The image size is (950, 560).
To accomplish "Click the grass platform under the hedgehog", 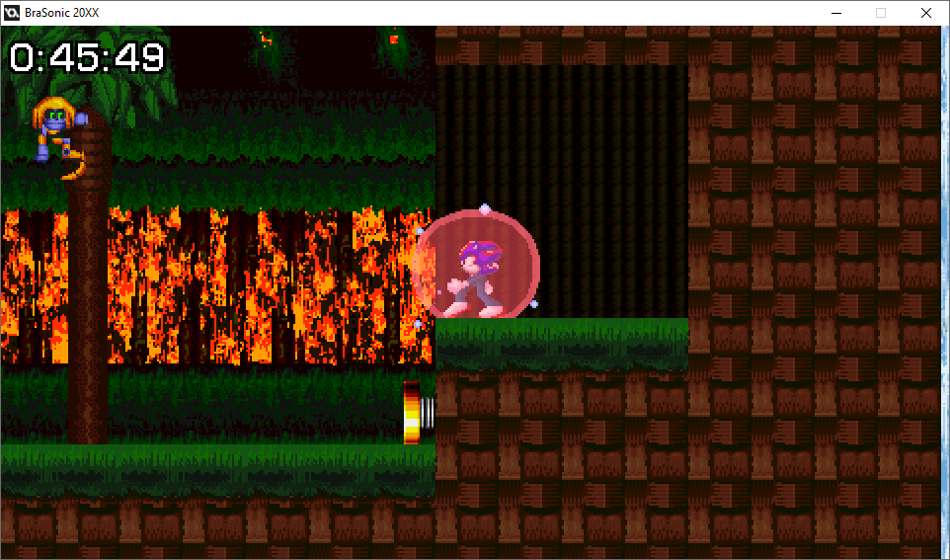I will [562, 343].
